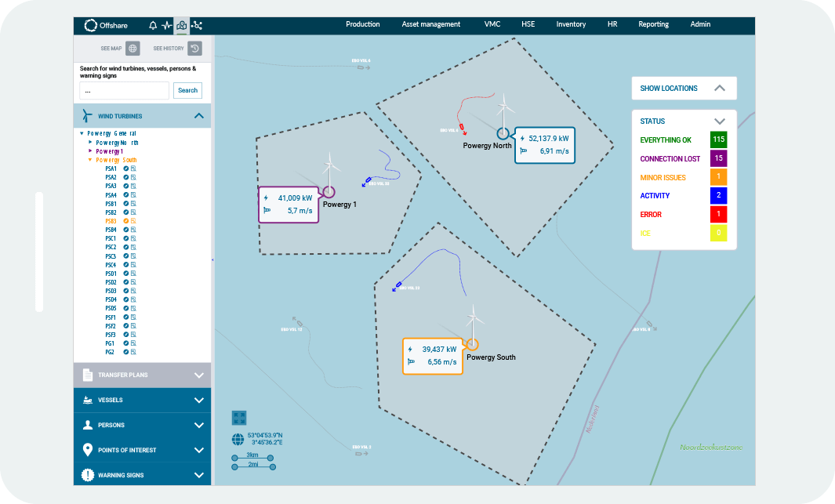Image resolution: width=835 pixels, height=504 pixels.
Task: Open the VMC menu
Action: (x=492, y=24)
